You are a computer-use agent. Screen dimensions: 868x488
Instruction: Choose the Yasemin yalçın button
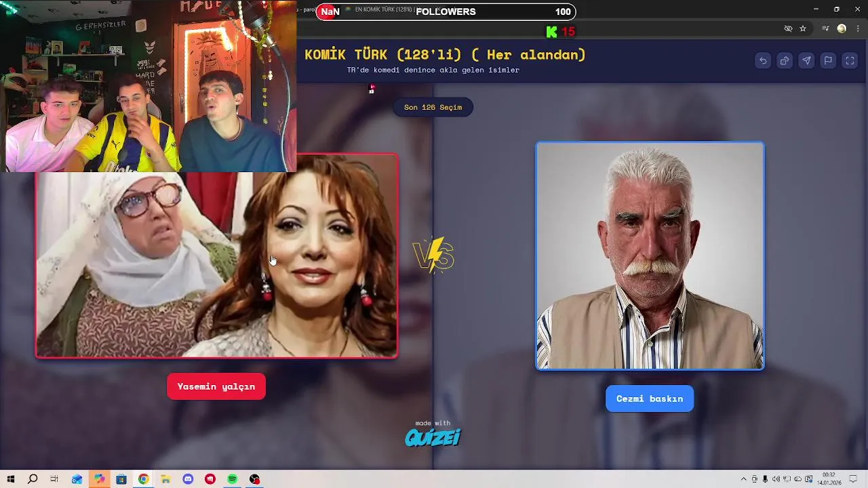pyautogui.click(x=216, y=386)
